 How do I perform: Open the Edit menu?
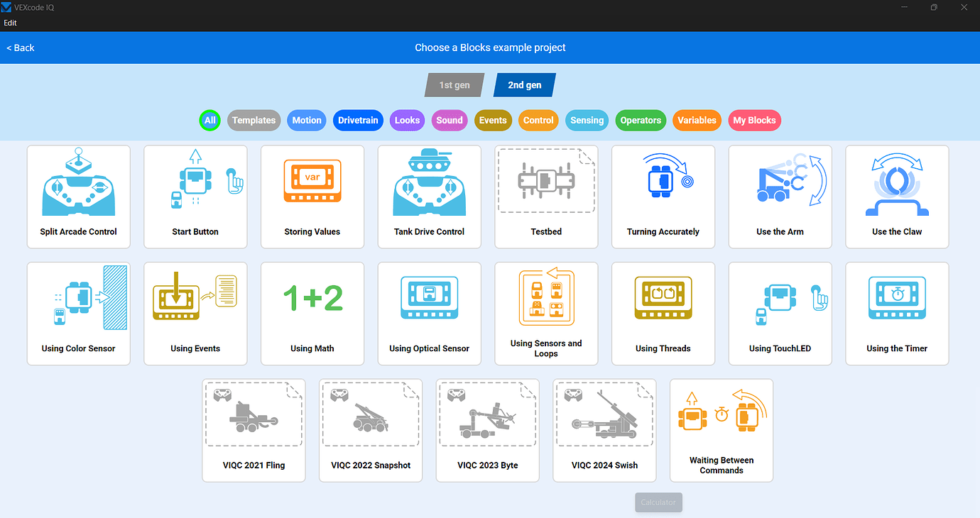pyautogui.click(x=10, y=22)
